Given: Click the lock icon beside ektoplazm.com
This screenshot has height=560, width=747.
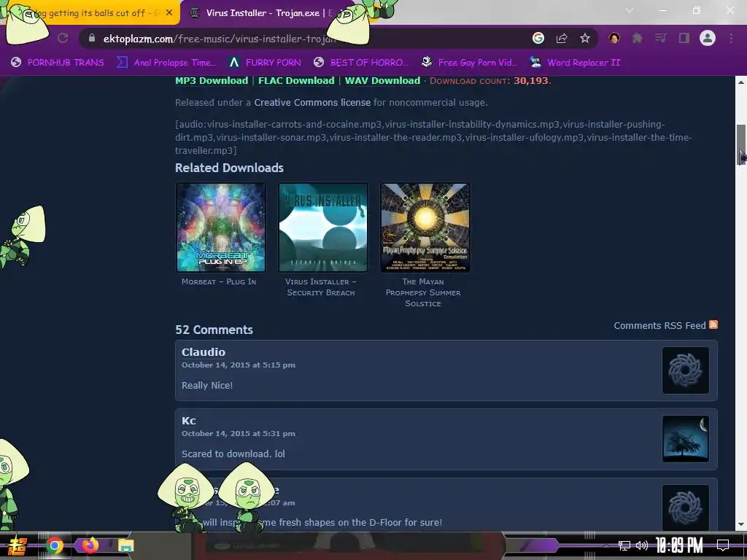Looking at the screenshot, I should (x=92, y=38).
